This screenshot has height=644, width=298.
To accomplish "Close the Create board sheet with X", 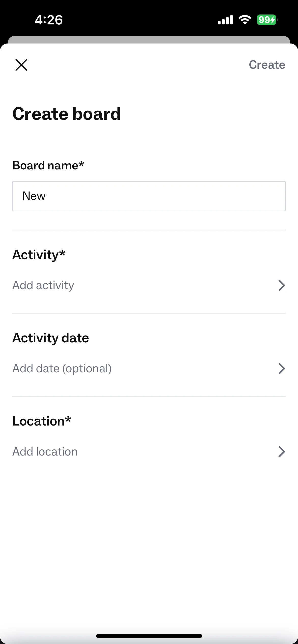I will [21, 65].
